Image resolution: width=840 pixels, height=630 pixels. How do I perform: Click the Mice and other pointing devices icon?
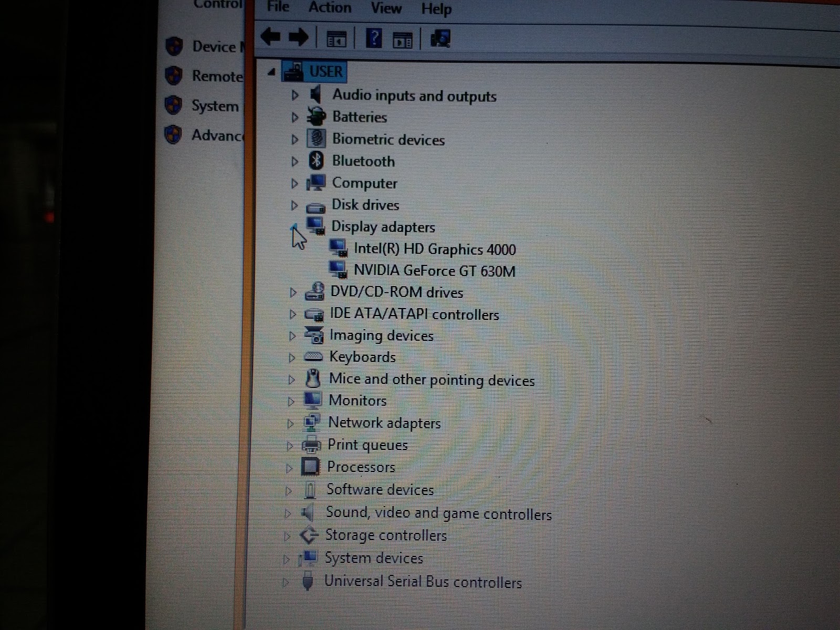tap(313, 378)
